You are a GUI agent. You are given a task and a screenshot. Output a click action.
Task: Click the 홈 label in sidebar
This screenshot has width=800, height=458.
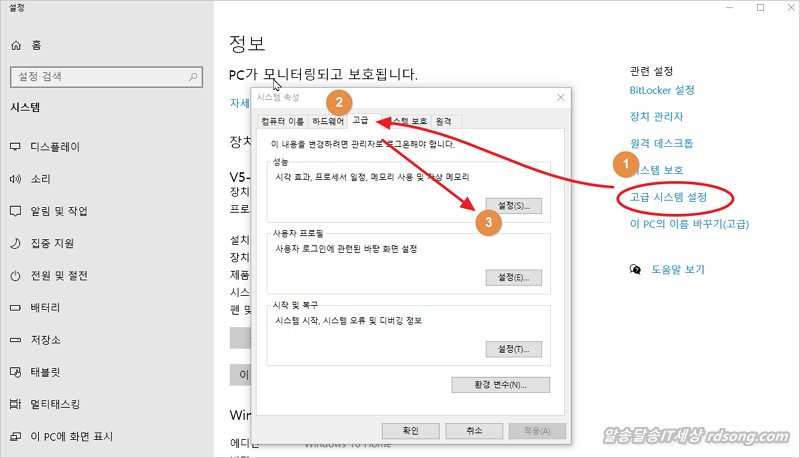36,45
